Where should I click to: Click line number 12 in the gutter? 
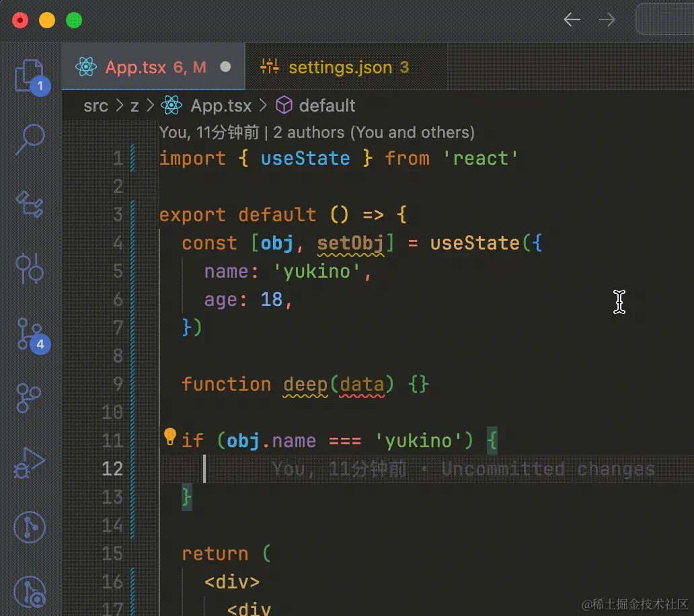coord(112,469)
